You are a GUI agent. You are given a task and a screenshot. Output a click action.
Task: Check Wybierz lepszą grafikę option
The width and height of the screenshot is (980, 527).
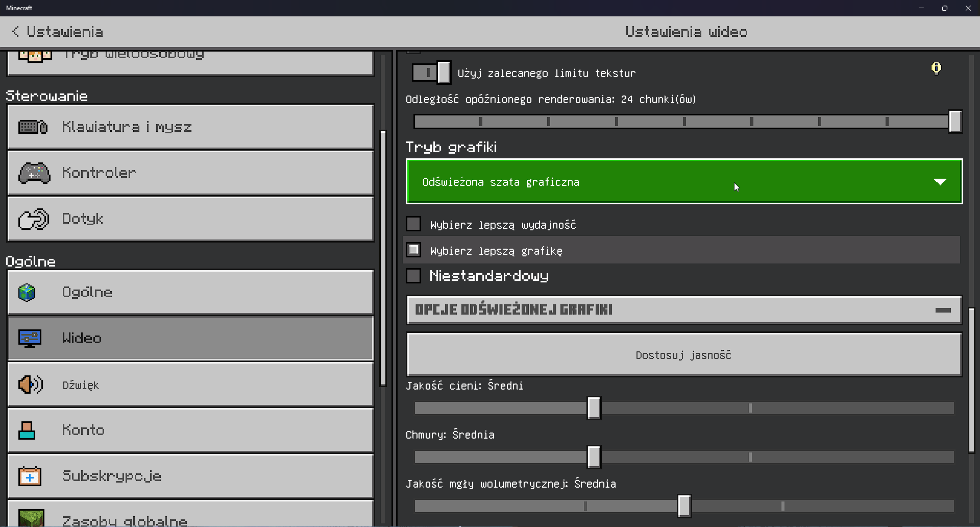413,250
